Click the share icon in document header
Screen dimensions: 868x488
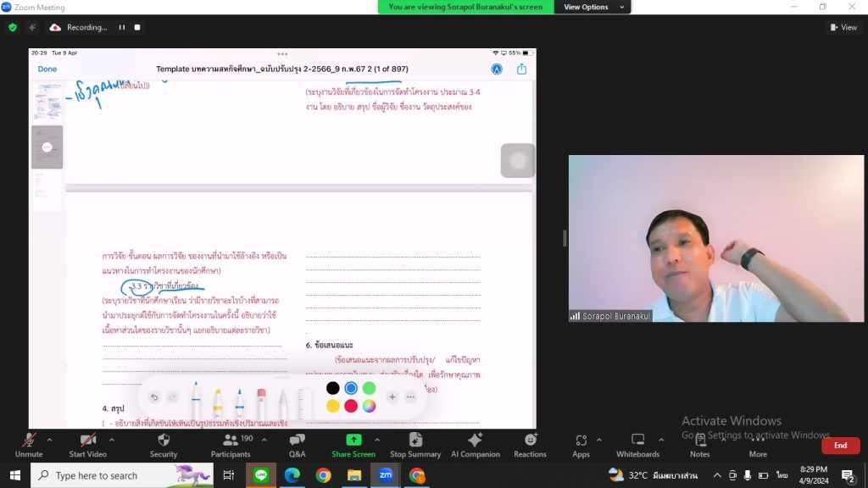pyautogui.click(x=521, y=69)
